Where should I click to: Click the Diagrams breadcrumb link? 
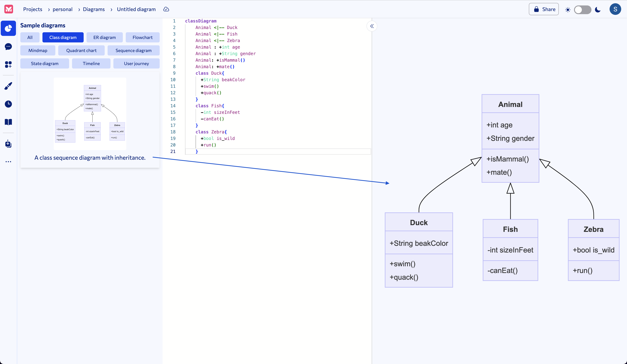coord(94,9)
